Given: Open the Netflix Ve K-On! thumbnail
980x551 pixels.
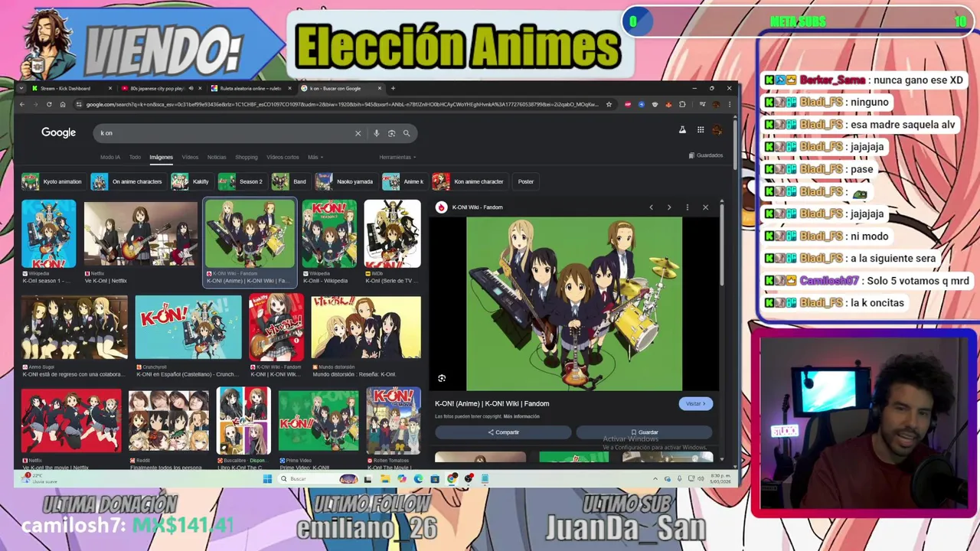Looking at the screenshot, I should click(x=141, y=234).
